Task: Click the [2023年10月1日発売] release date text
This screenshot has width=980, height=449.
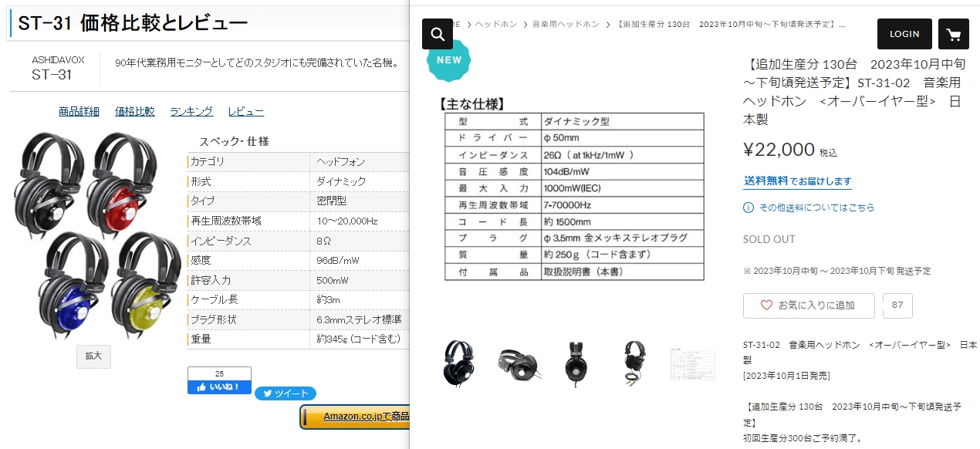Action: [x=786, y=376]
